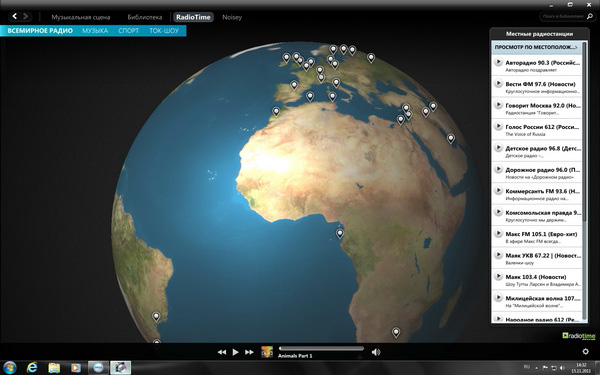Select map pin near Gulf of Guinea
600x375 pixels.
click(340, 233)
